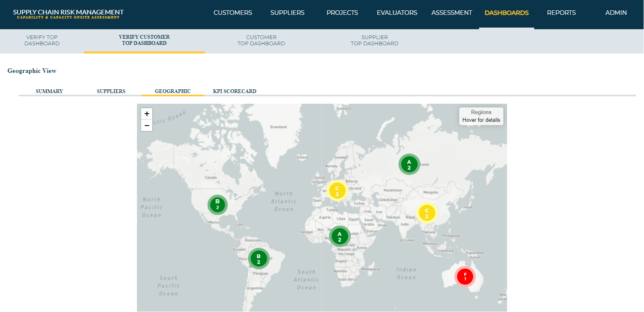Image resolution: width=644 pixels, height=312 pixels.
Task: Open the REPORTS menu
Action: [x=561, y=12]
